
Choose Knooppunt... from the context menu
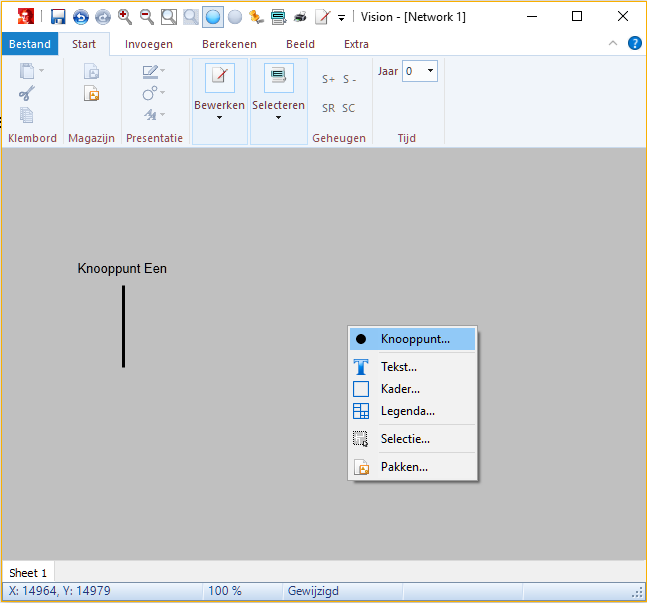click(414, 339)
